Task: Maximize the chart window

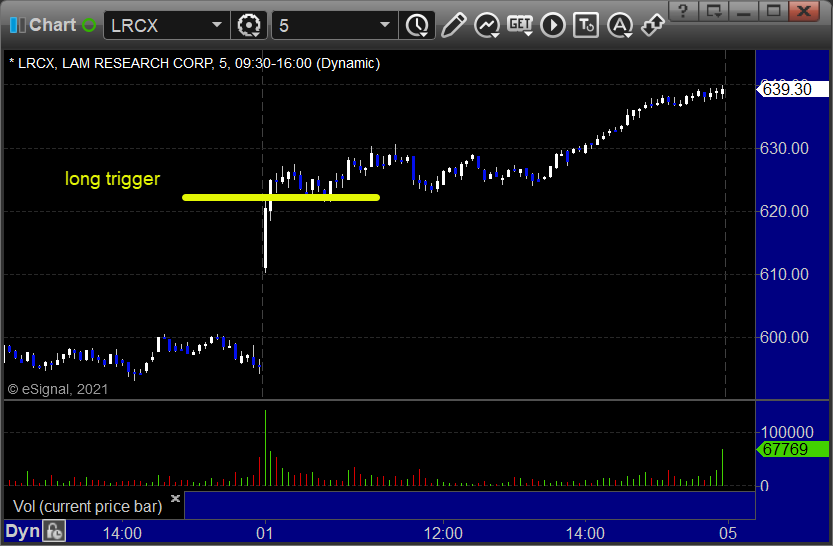Action: [773, 11]
